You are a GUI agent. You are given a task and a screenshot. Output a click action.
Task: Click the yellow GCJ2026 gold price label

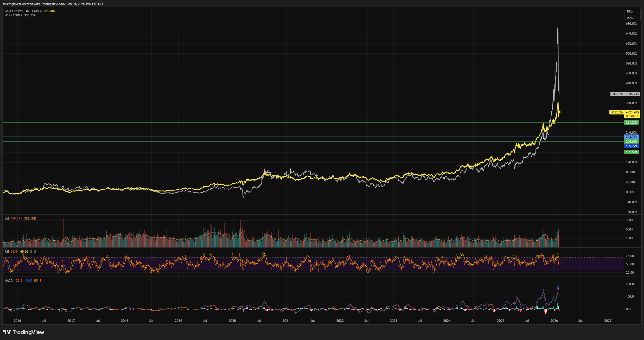(616, 112)
